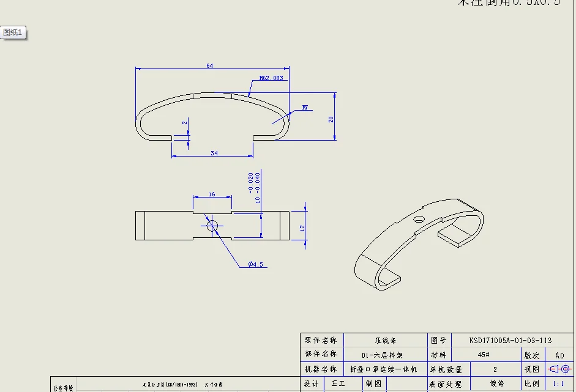Click the first-angle projection symbol icon
Viewport: 576px width, 392px height.
[559, 369]
